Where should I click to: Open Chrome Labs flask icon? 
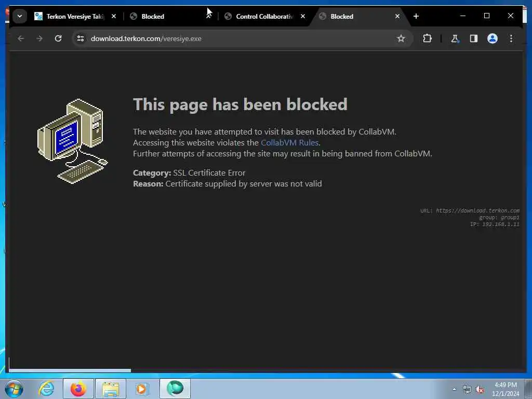(455, 38)
